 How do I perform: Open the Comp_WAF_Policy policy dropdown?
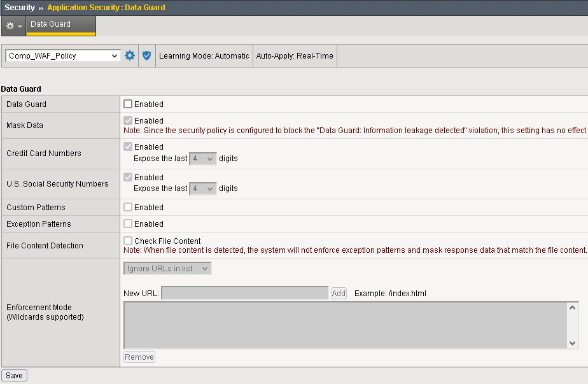tap(63, 55)
